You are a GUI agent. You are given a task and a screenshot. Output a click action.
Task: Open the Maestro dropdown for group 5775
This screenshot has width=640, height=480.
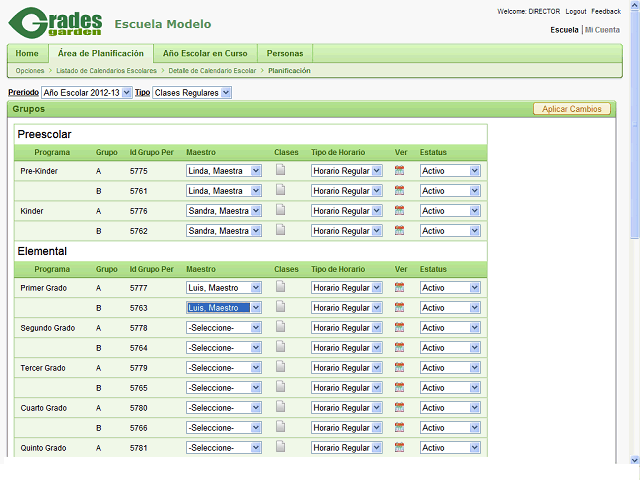[224, 171]
